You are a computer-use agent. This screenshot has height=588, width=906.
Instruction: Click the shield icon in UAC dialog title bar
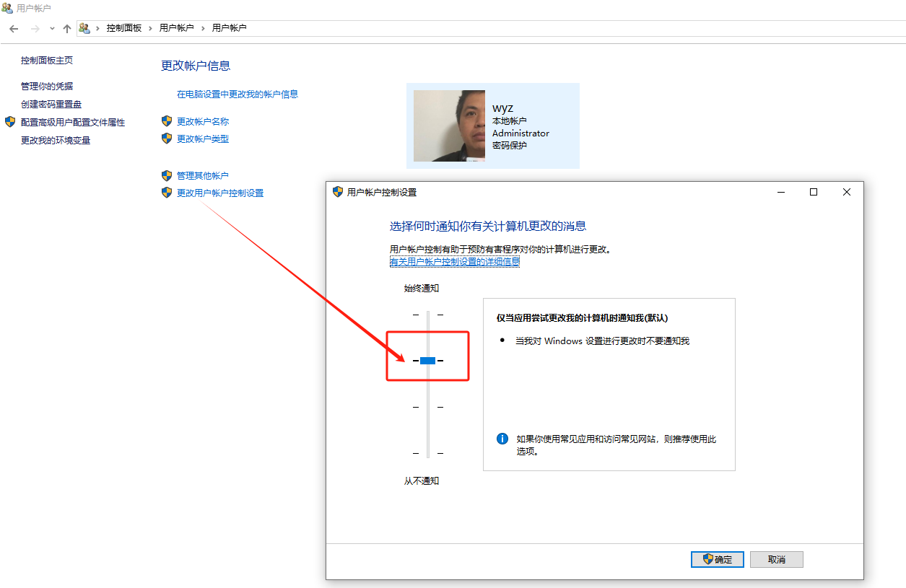pyautogui.click(x=337, y=192)
